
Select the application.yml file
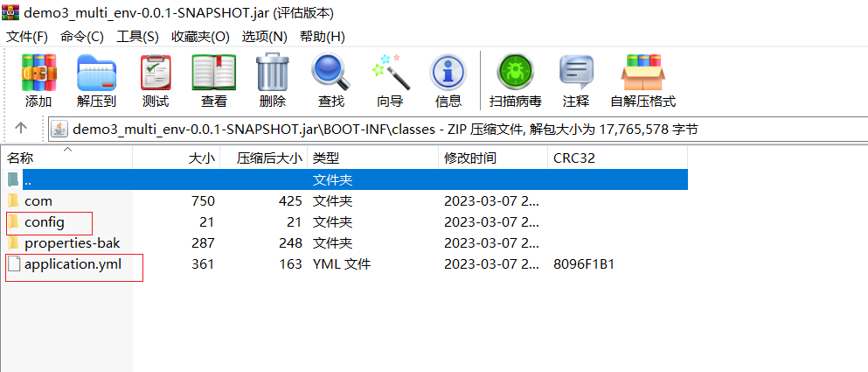point(73,264)
